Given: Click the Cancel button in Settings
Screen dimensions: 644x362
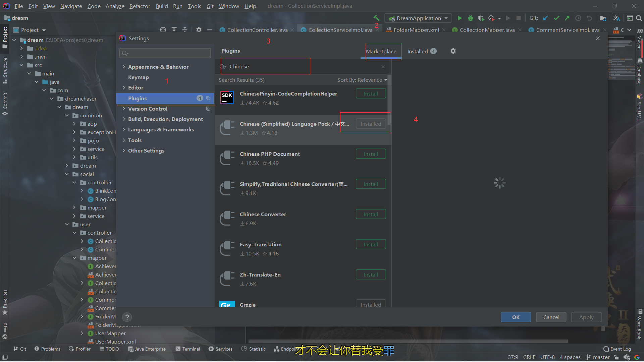Looking at the screenshot, I should [x=551, y=317].
